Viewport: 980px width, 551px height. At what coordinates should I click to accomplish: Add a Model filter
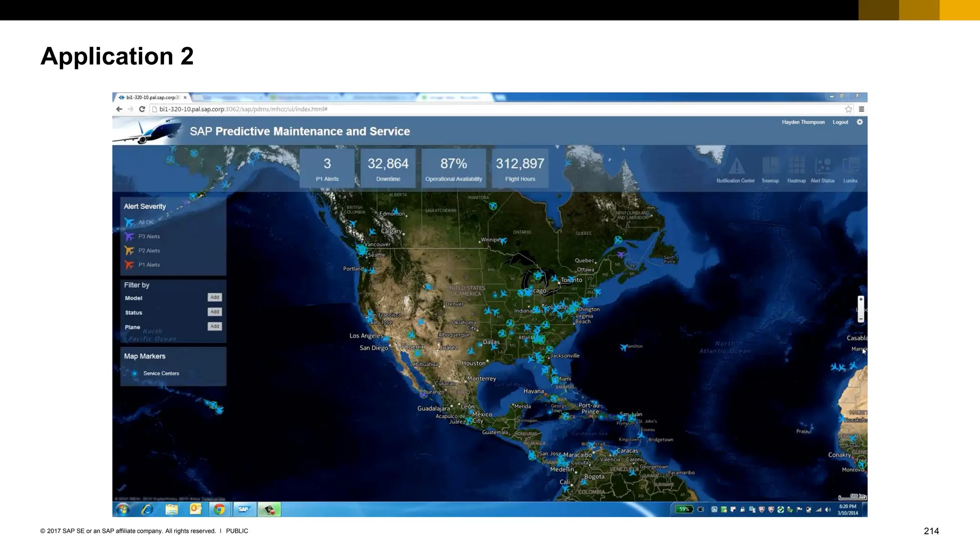pos(215,298)
